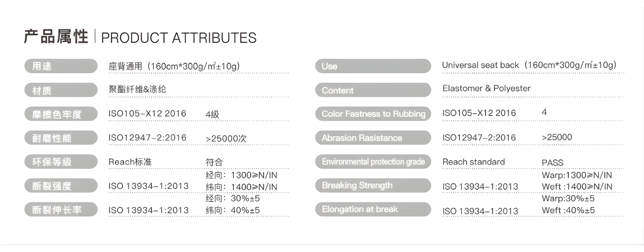Select the 断裂强度 label pill
Screen dimensions: 644x252
[60, 186]
